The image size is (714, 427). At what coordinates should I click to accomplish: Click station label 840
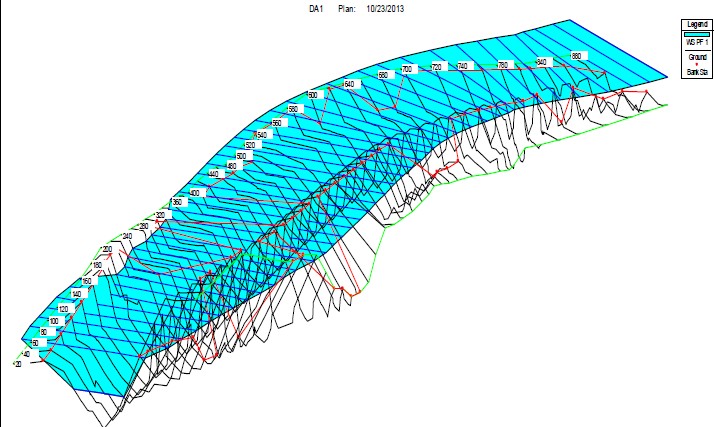tap(542, 62)
